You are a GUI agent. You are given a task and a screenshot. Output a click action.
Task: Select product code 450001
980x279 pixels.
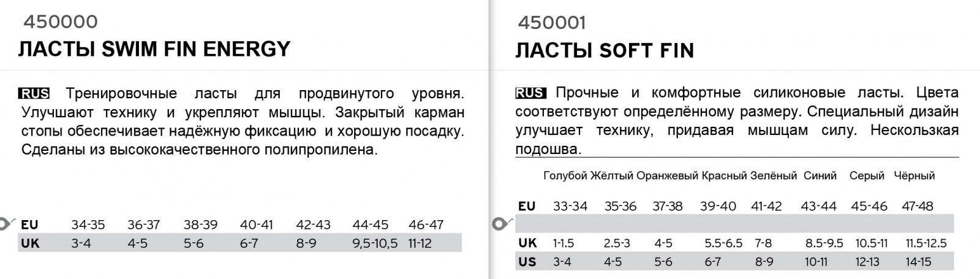click(x=552, y=23)
